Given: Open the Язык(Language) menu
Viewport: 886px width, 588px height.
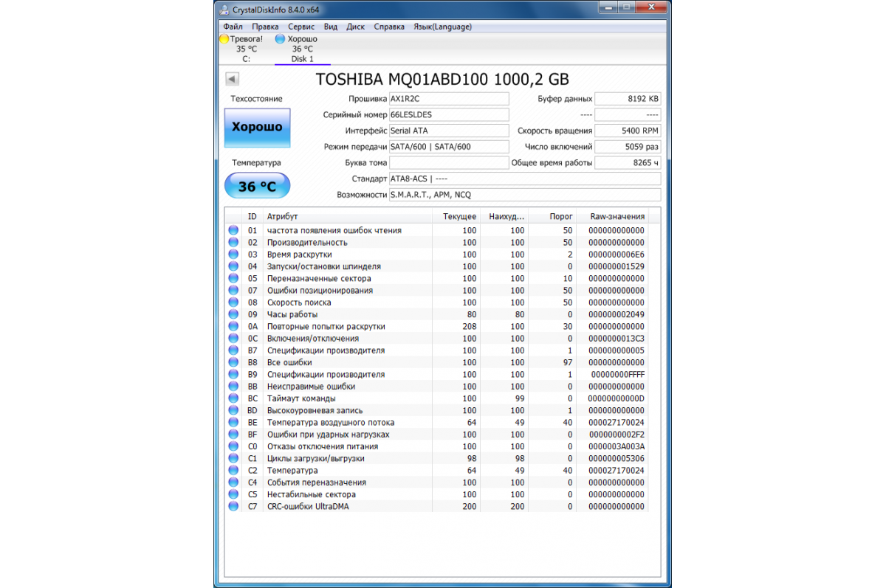Looking at the screenshot, I should 442,27.
